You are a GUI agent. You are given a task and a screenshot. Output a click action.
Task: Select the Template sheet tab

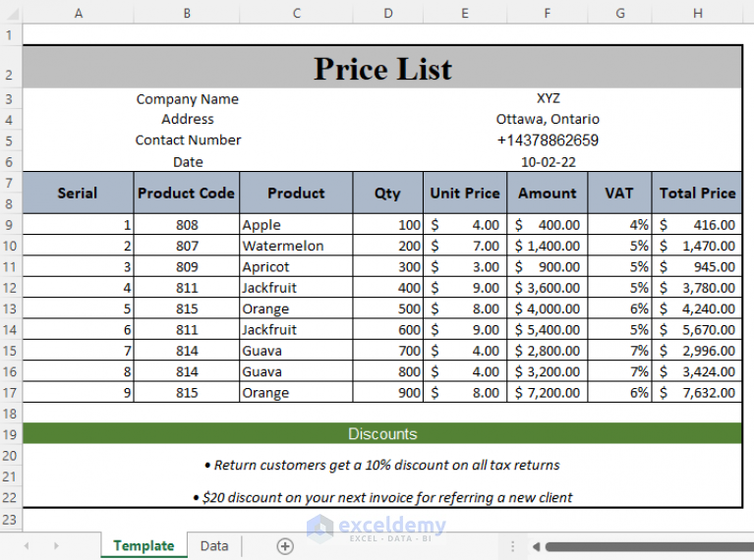(x=144, y=546)
